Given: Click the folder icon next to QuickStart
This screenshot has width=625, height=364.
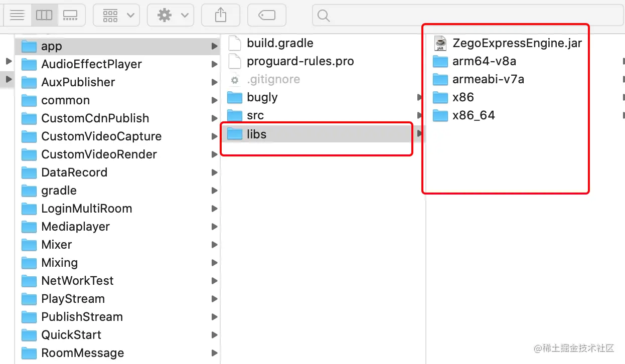Looking at the screenshot, I should (x=29, y=335).
